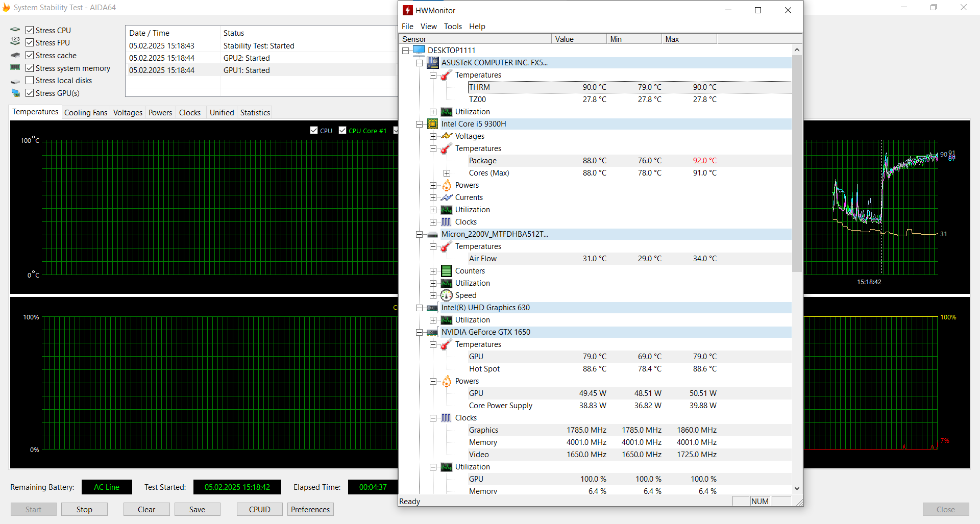Click the Currents wave icon
Viewport: 980px width, 524px height.
point(446,197)
